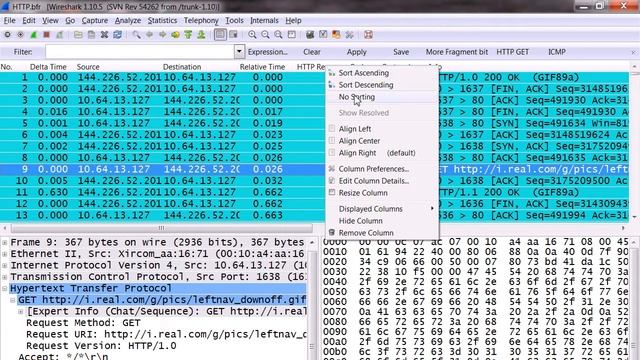Zoom in toolbar icon

[x=252, y=35]
